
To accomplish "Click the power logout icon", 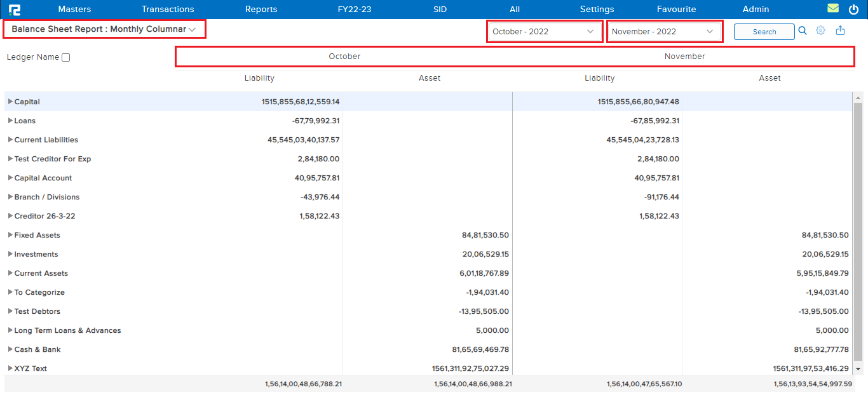I will [x=853, y=10].
